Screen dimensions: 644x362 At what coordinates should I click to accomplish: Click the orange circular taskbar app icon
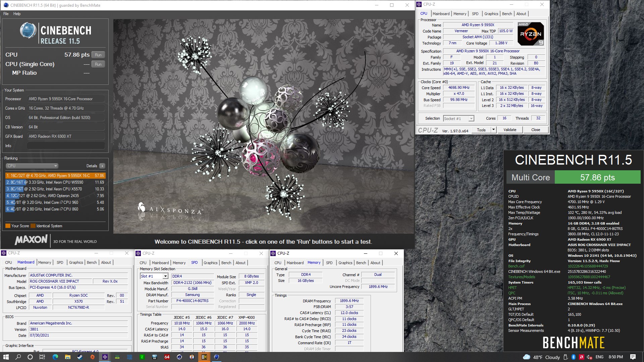[92, 357]
